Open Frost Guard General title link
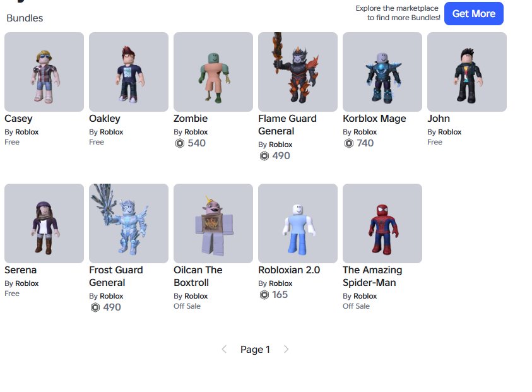This screenshot has width=532, height=392. (116, 276)
